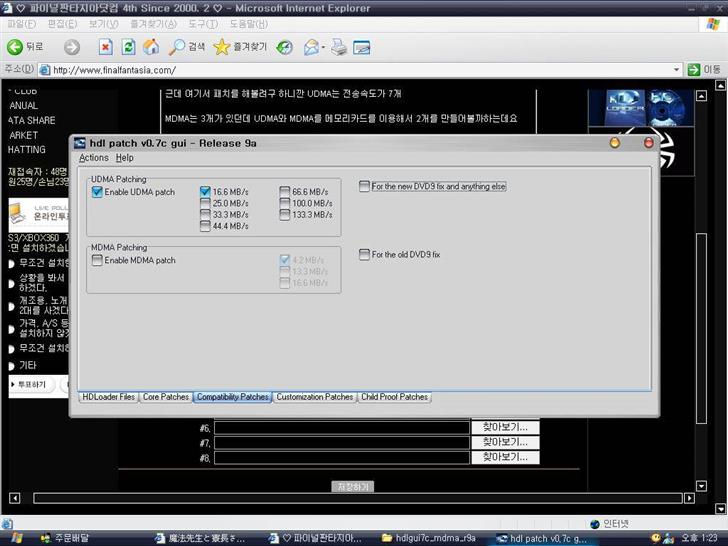Check For the old DVD9 fix option
The image size is (728, 546).
364,254
